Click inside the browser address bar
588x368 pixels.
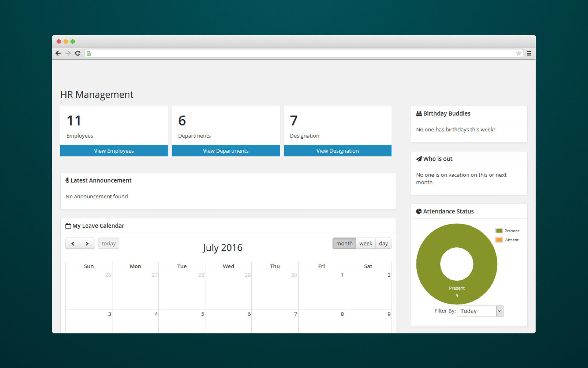(x=294, y=53)
